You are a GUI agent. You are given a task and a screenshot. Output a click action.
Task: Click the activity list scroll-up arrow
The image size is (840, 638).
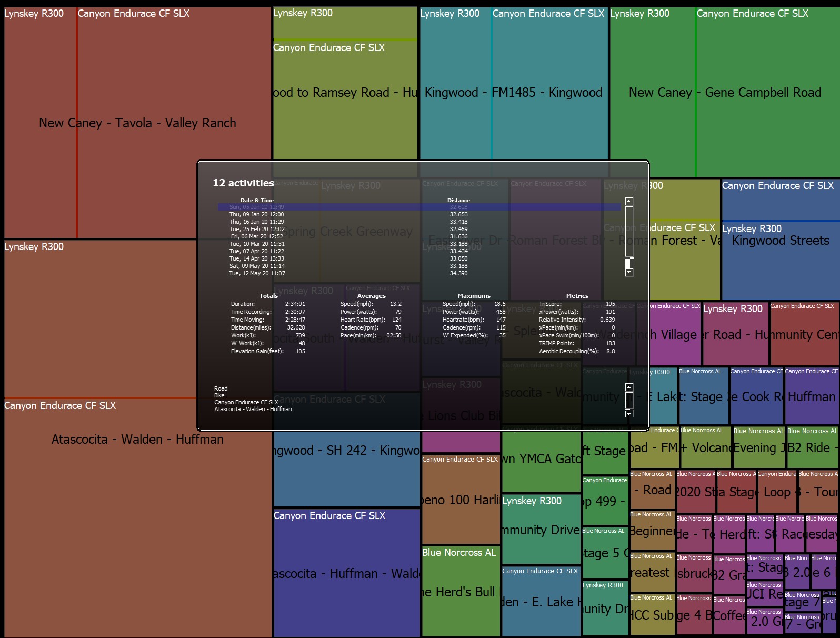(629, 202)
